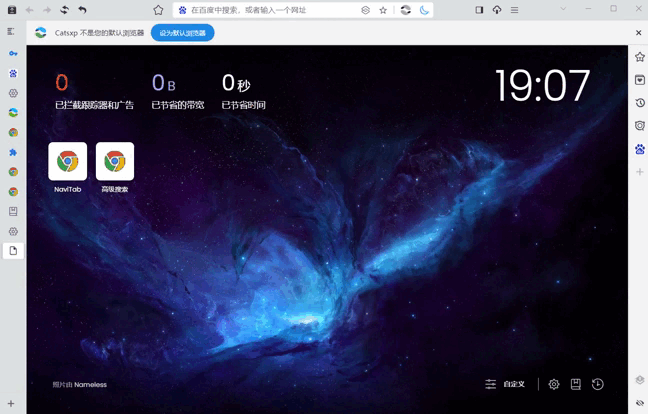
Task: Expand the tab list chevron
Action: click(563, 9)
